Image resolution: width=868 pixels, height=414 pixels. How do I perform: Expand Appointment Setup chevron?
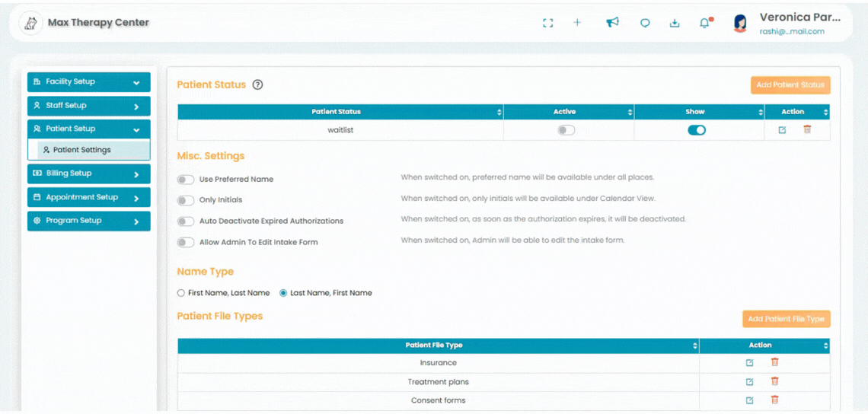pyautogui.click(x=137, y=198)
